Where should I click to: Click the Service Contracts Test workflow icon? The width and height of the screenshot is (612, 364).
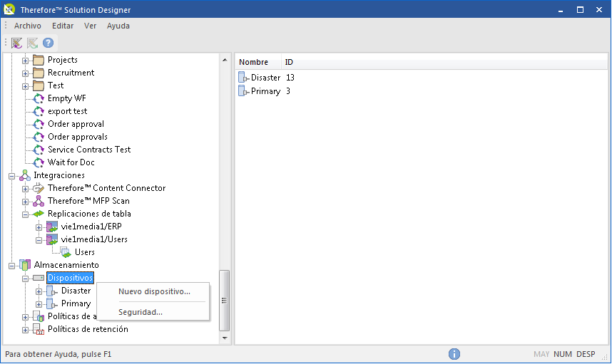click(39, 150)
